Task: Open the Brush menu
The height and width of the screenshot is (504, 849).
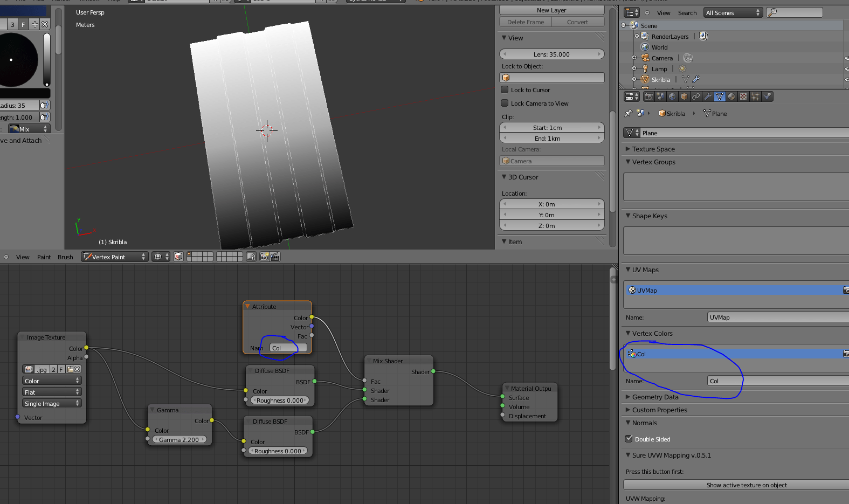Action: click(x=65, y=257)
